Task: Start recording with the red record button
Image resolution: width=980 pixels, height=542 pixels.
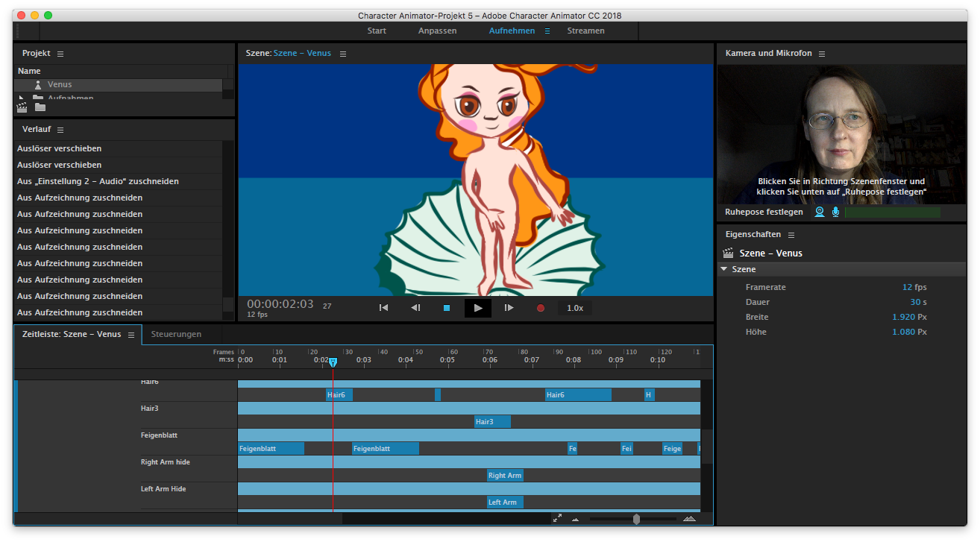Action: [541, 308]
